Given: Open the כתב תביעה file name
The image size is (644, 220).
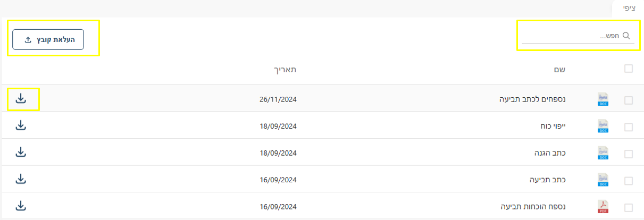Looking at the screenshot, I should 547,180.
